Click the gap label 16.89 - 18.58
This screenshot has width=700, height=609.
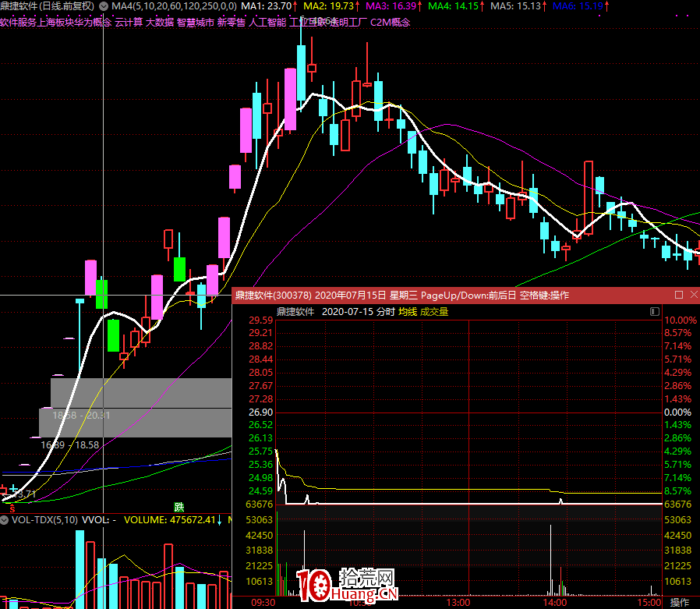(x=69, y=445)
